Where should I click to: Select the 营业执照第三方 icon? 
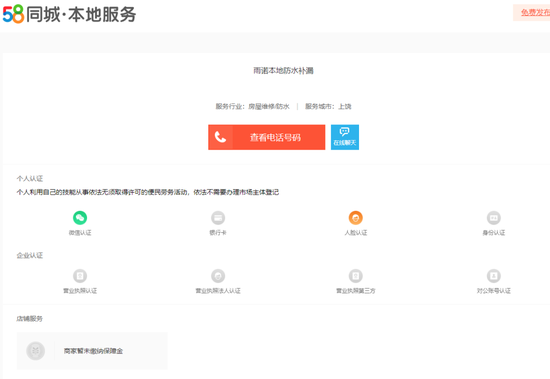click(x=356, y=276)
